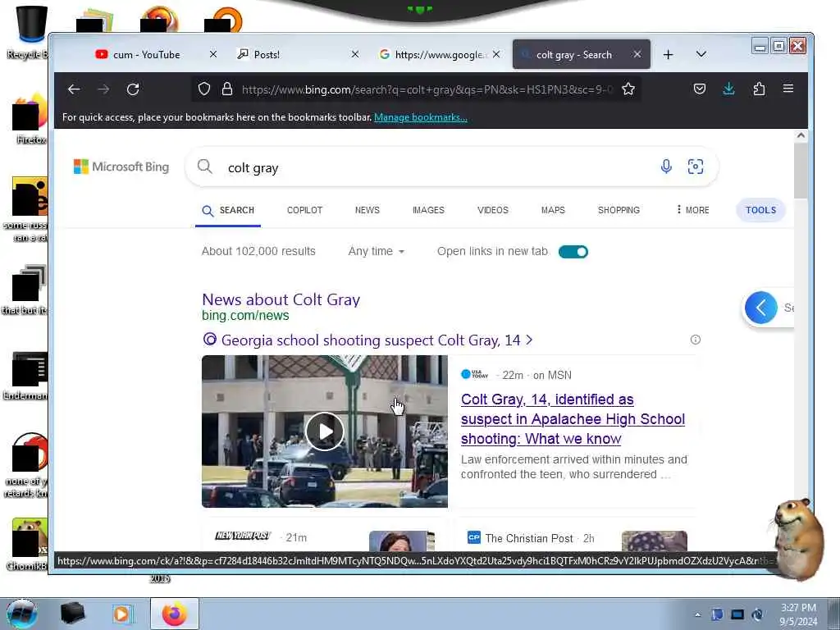Open 'Manage bookmarks...' link

point(421,117)
